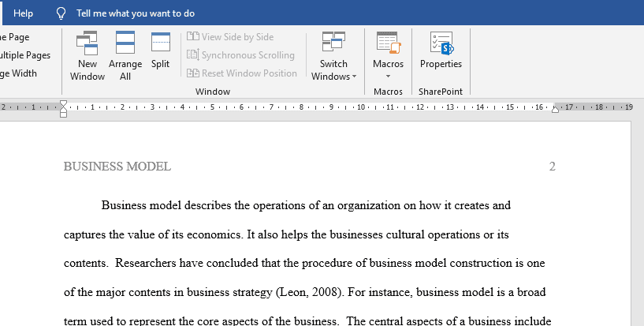Click the lightbulb Tell me icon

[x=61, y=13]
